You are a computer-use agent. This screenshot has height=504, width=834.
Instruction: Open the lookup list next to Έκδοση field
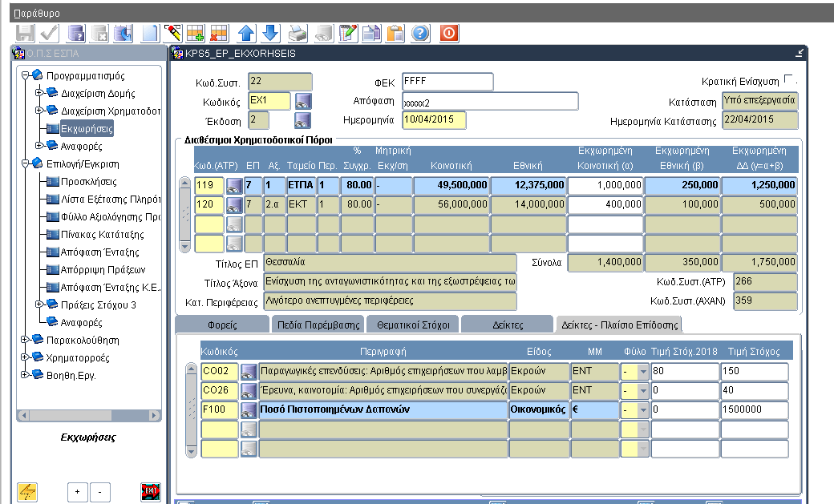302,120
